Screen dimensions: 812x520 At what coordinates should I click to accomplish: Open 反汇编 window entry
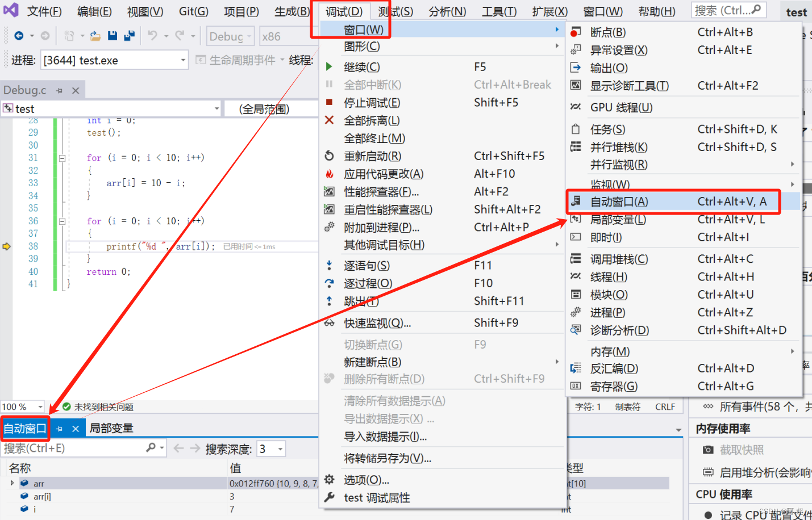coord(684,368)
